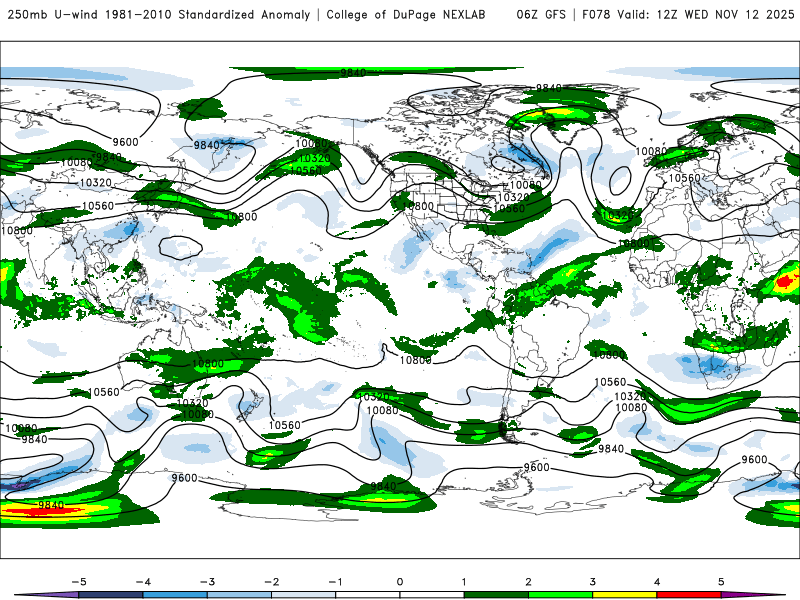
Task: Click the red anomaly maximum east of Africa
Action: (x=786, y=281)
